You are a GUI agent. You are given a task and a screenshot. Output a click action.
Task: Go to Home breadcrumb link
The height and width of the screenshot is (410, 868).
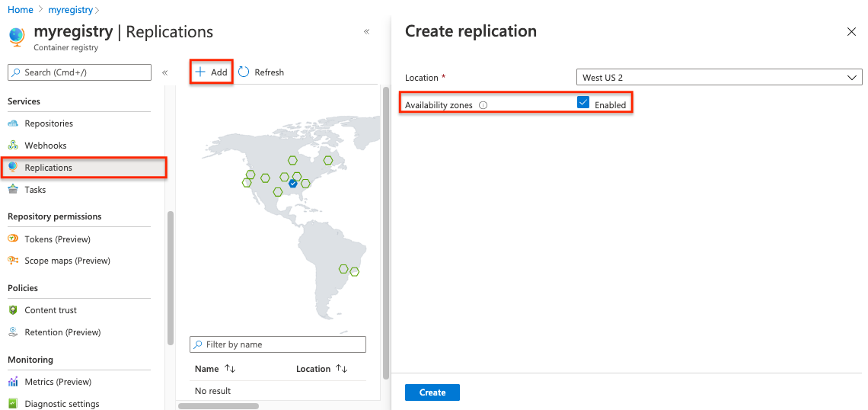20,10
